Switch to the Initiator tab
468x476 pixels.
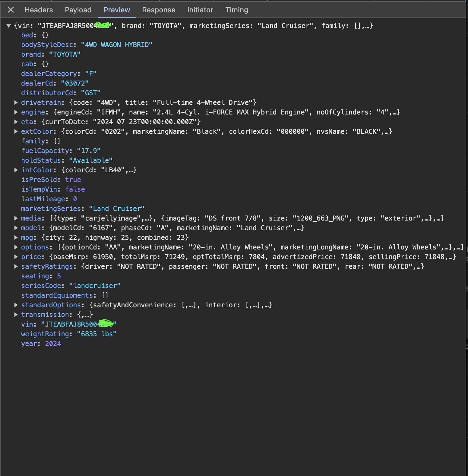[200, 10]
